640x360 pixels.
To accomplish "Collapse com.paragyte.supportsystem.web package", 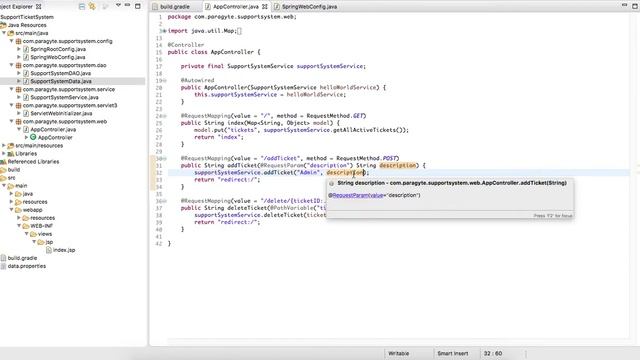I will 11,122.
